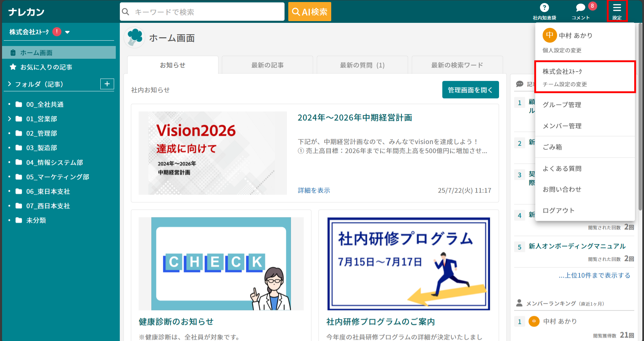
Task: Click the orange AI検索 button
Action: (x=309, y=12)
